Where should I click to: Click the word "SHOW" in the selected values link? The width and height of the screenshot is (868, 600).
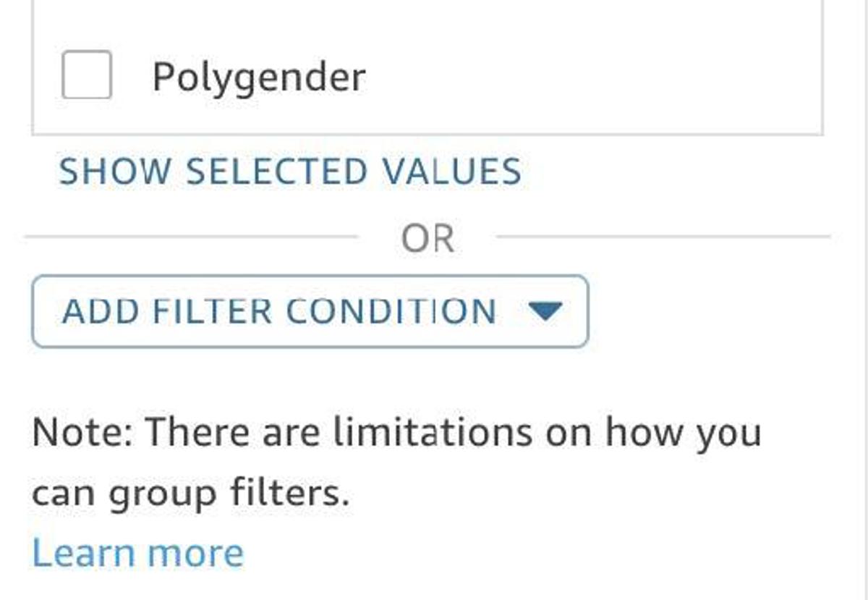[116, 172]
